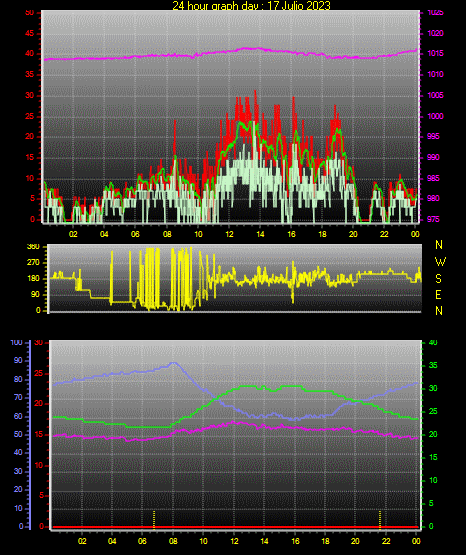The height and width of the screenshot is (555, 466).
Task: Click the green '30' temperature axis label
Action: click(433, 388)
